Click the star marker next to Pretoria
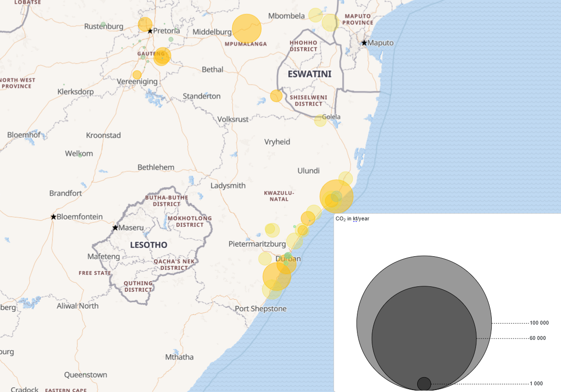Screen dimensions: 561x392 tap(150, 31)
